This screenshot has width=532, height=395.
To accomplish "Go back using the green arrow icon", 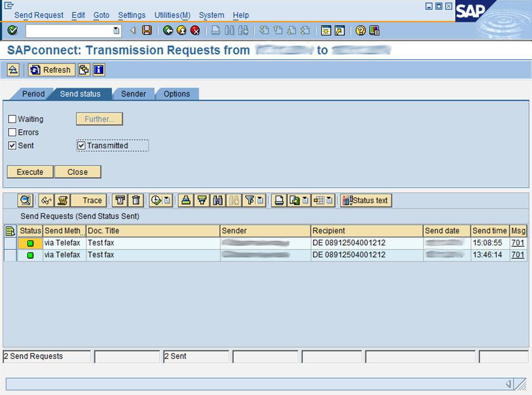I will pyautogui.click(x=168, y=30).
